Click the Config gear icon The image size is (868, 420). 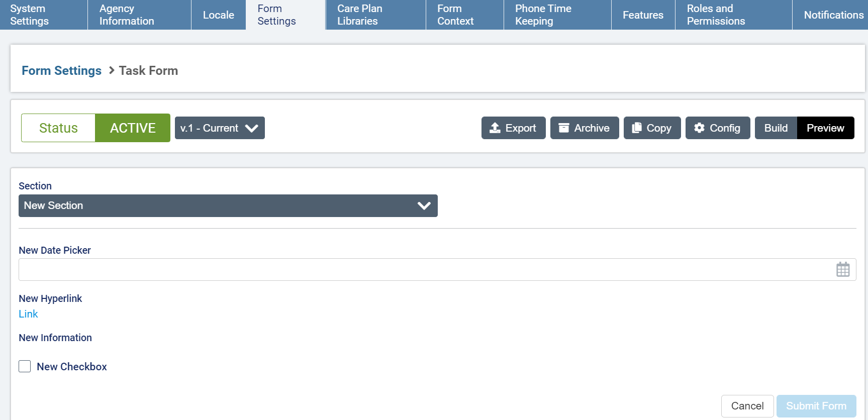pos(699,128)
